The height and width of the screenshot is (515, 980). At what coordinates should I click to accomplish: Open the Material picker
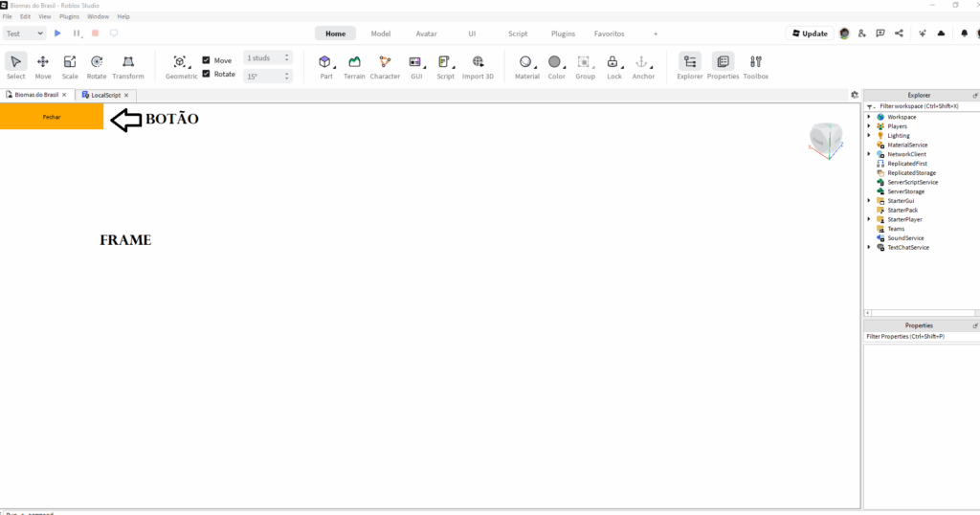pyautogui.click(x=527, y=66)
